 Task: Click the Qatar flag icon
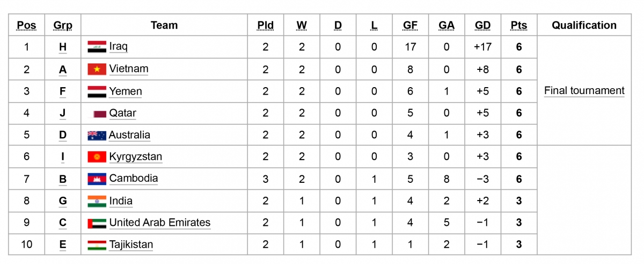100,113
